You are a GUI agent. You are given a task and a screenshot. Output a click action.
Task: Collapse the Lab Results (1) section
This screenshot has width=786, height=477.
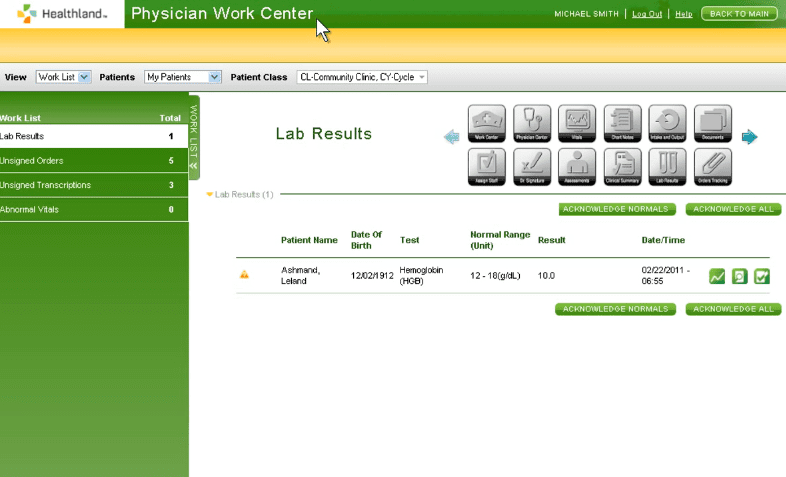click(210, 194)
